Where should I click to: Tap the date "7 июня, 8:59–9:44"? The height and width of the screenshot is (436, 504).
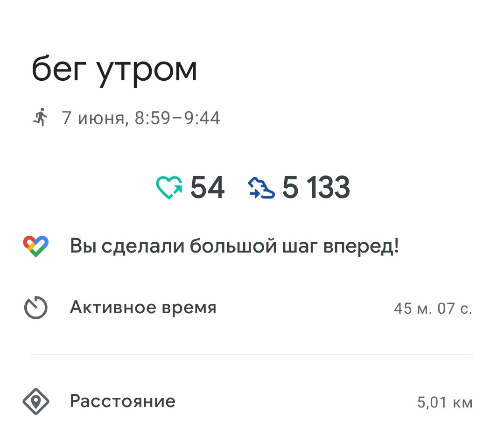point(141,118)
